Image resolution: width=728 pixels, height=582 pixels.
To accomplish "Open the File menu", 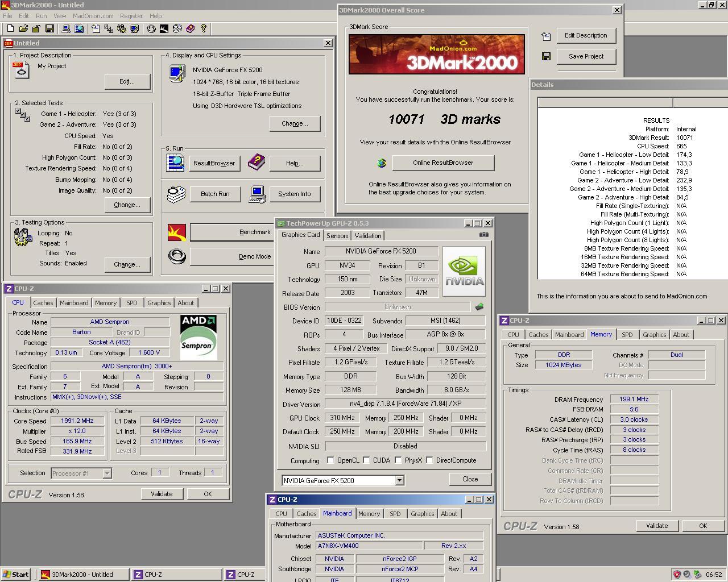I will pyautogui.click(x=7, y=16).
